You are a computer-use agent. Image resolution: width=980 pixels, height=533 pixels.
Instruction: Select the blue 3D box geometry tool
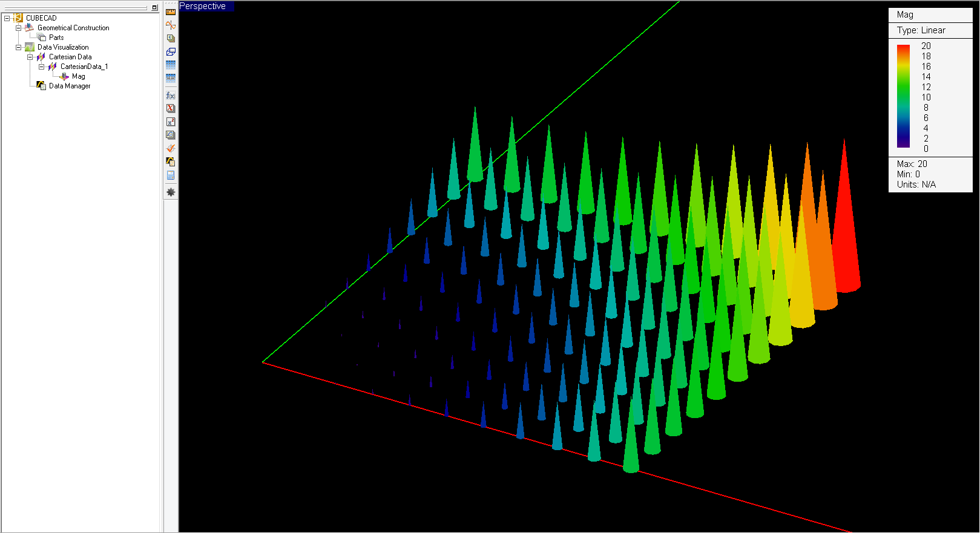(x=171, y=51)
